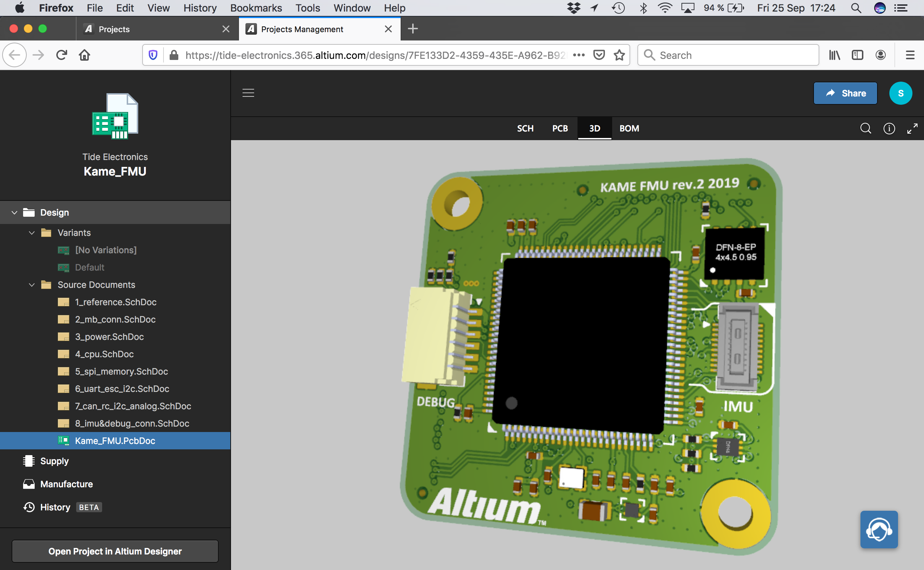Click the Search icon in viewer

click(x=864, y=128)
